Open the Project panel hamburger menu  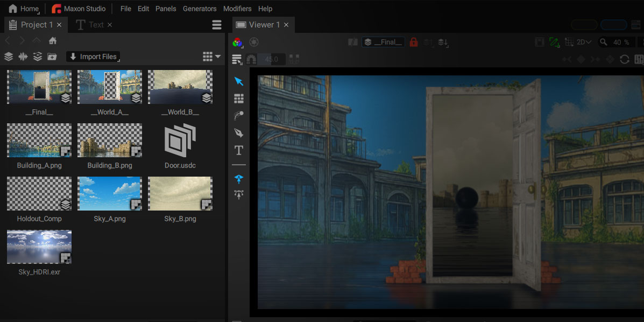tap(217, 25)
